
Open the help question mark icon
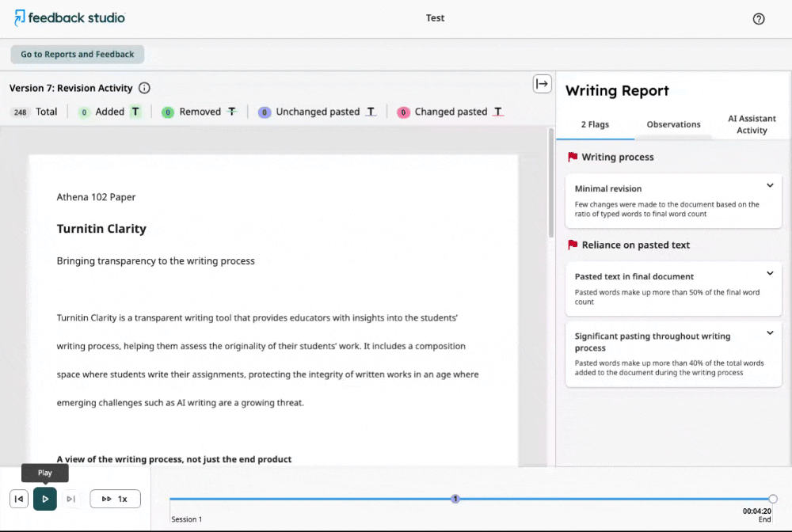[758, 19]
